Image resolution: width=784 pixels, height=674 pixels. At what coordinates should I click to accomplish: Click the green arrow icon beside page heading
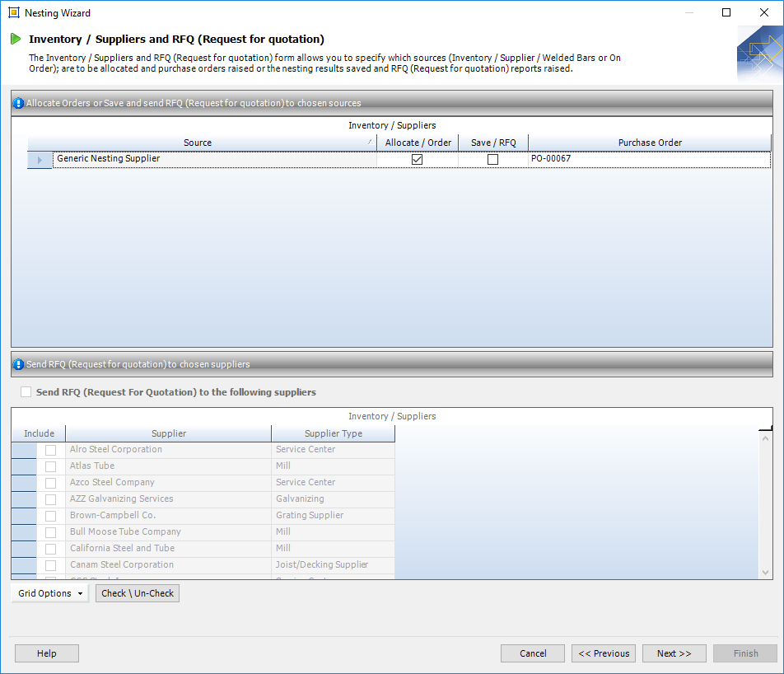16,39
